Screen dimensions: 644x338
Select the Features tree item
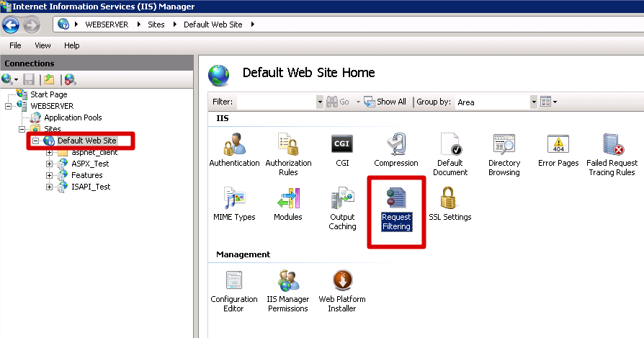coord(86,175)
